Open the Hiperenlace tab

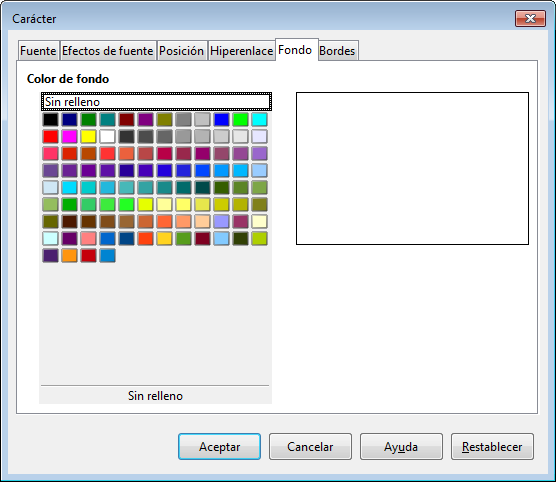point(241,51)
